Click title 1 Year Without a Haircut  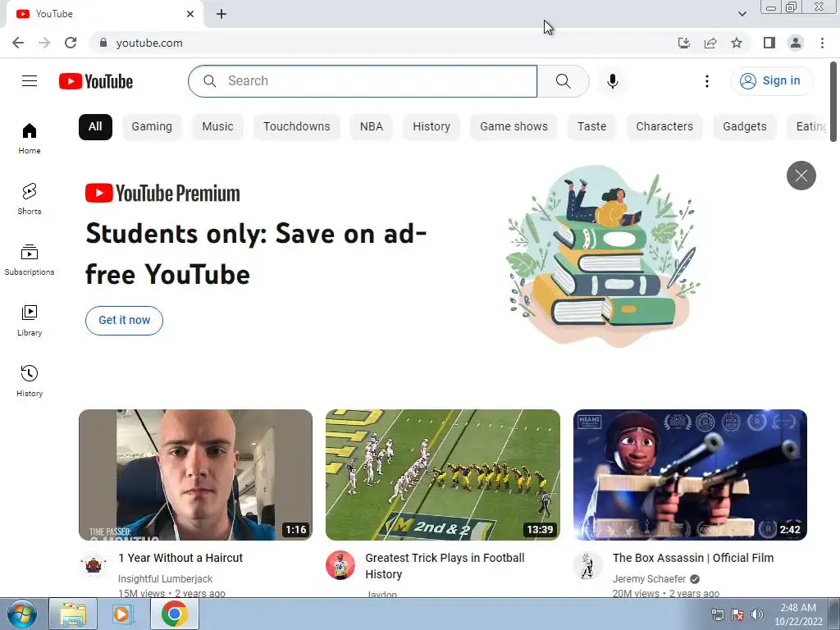180,558
